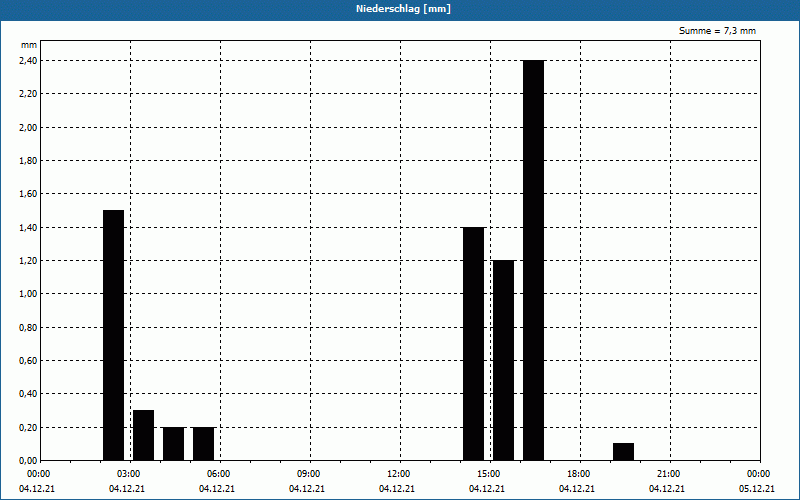Select the "2,00" y-axis value
This screenshot has width=800, height=500.
tap(28, 128)
